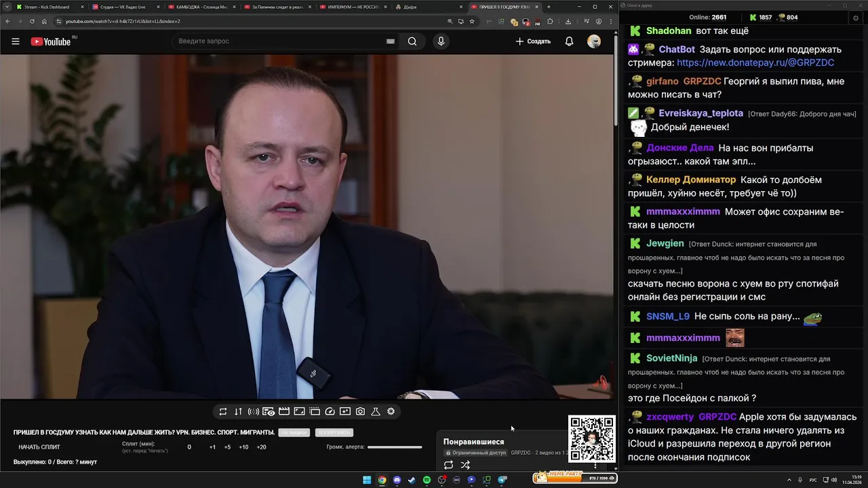Click the MEME PARTY banner widget
This screenshot has height=488, width=868.
point(574,477)
